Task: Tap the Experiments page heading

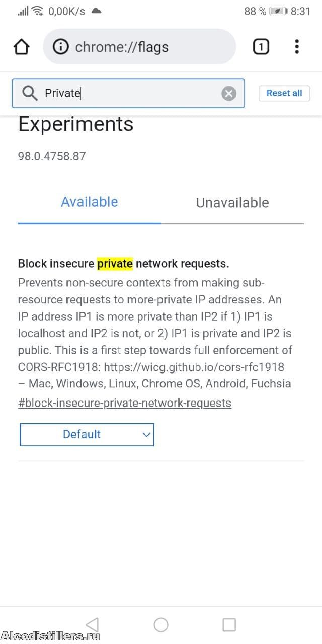Action: (75, 124)
